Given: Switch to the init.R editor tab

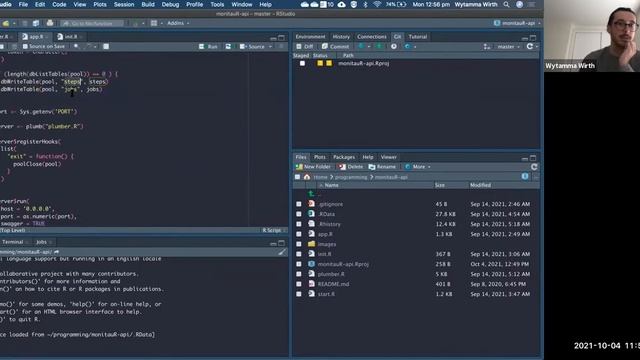Looking at the screenshot, I should tap(70, 37).
